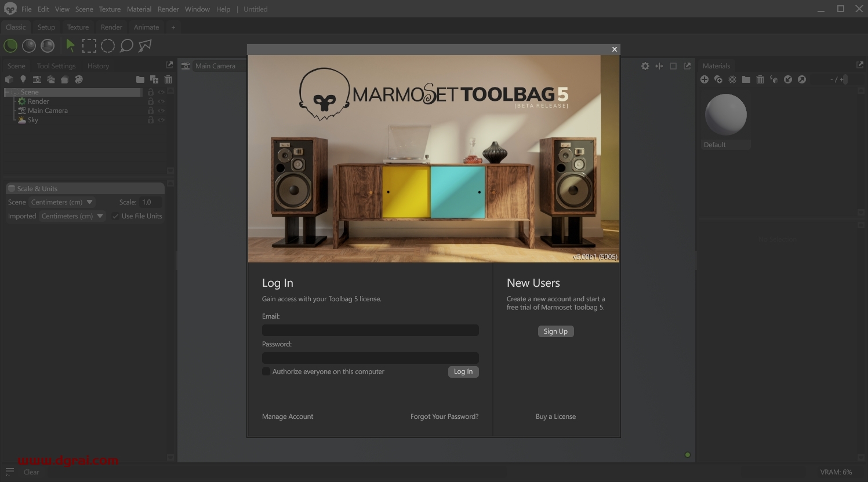
Task: Enable the Authorize everyone on this computer checkbox
Action: [x=266, y=371]
